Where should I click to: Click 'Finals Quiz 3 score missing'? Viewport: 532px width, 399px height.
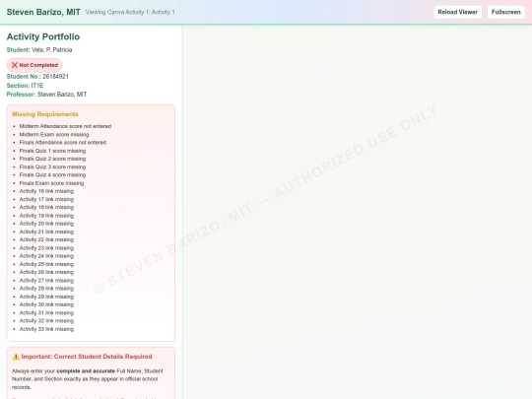point(52,166)
